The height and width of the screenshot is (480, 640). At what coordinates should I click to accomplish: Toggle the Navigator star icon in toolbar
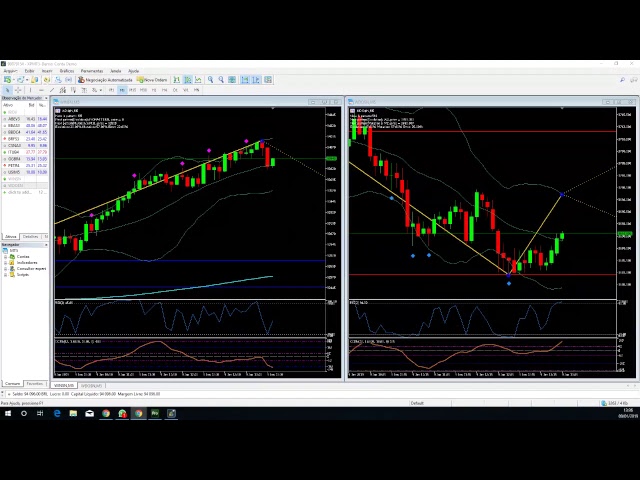click(x=47, y=80)
